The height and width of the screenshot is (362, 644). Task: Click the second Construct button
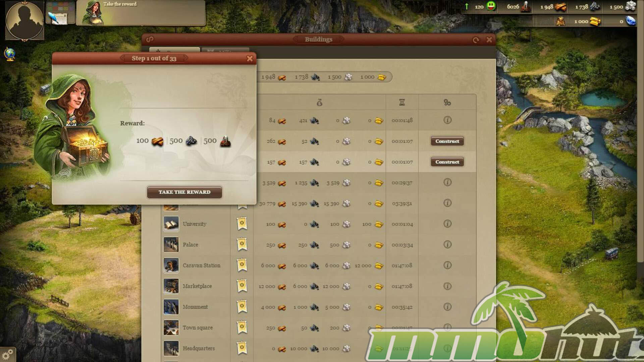tap(447, 162)
